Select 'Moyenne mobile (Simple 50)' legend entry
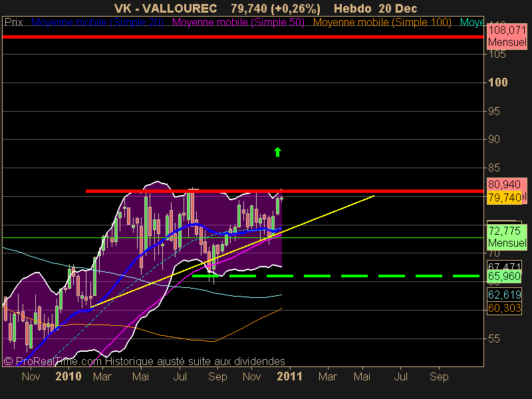 pos(238,23)
